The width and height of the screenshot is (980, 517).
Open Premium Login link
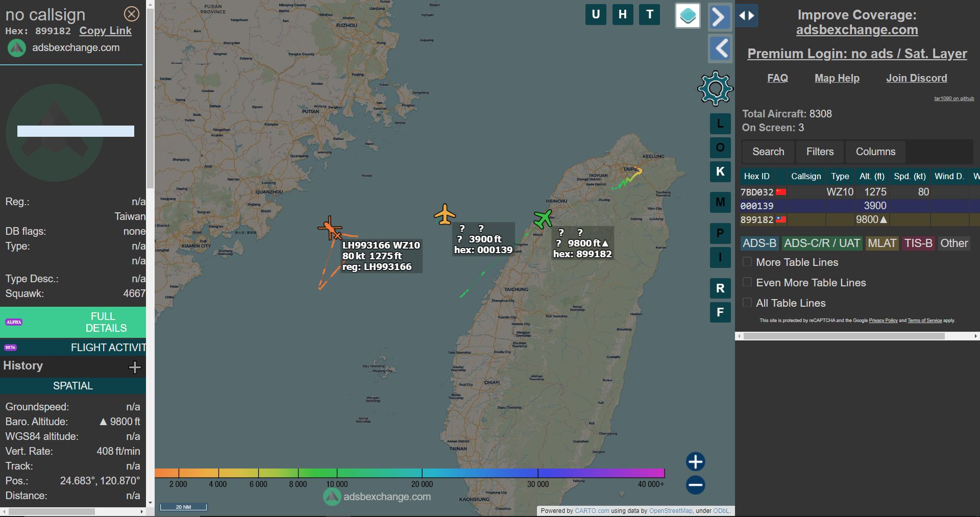tap(857, 54)
